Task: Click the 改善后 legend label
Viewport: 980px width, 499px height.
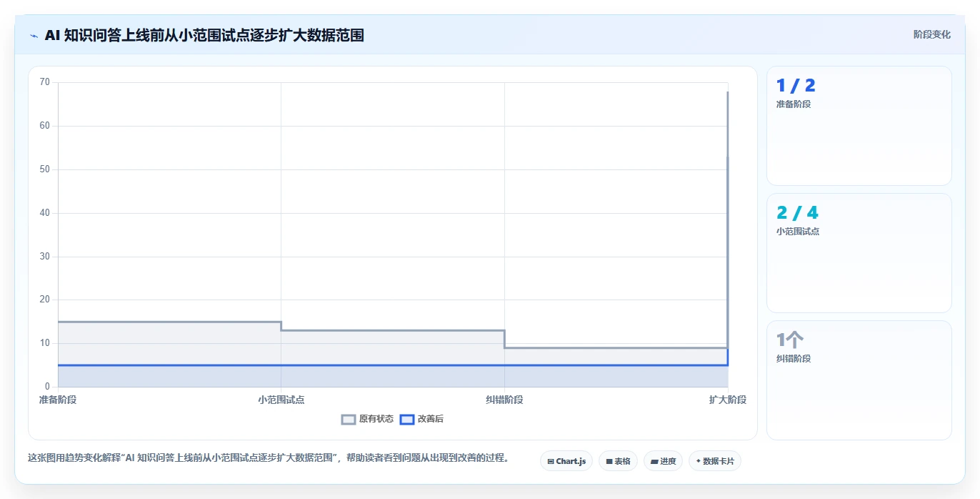Action: click(x=430, y=419)
